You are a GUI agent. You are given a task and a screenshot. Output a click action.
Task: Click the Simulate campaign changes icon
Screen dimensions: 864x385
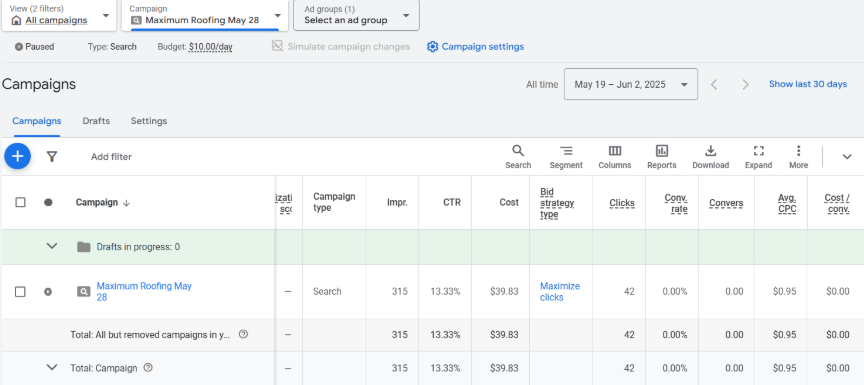click(x=277, y=46)
